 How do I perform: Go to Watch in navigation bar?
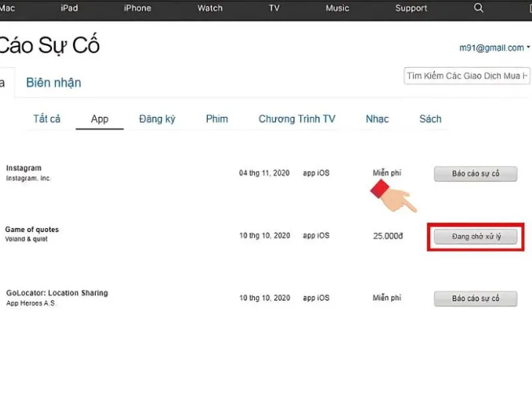(x=210, y=8)
